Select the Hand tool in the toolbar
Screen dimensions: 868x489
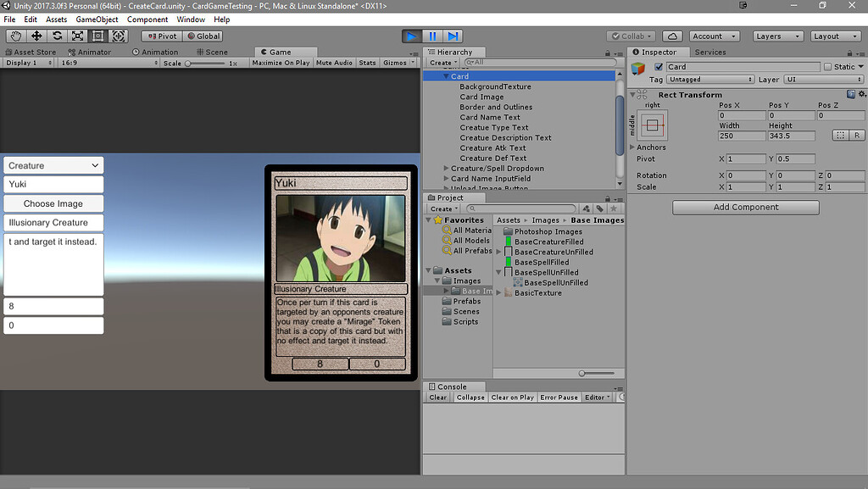[14, 36]
